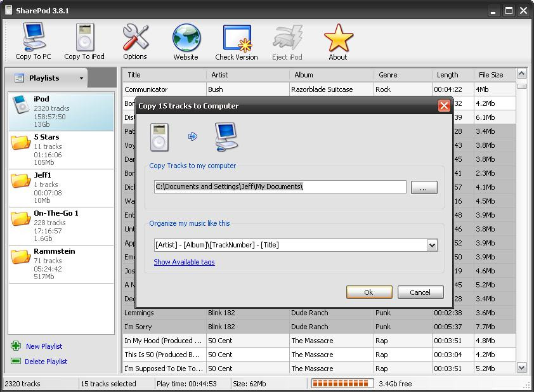Viewport: 534px width, 392px height.
Task: Cancel the copy tracks dialog
Action: pos(420,292)
